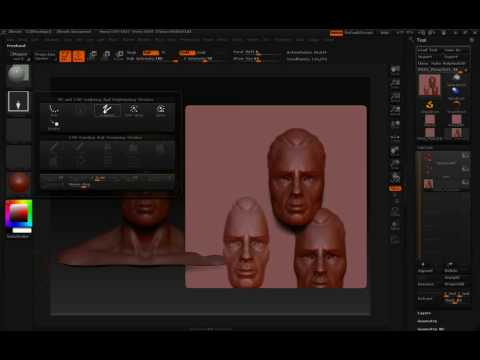Viewport: 480px width, 360px height.
Task: Toggle the orange active right shelf button
Action: click(395, 189)
